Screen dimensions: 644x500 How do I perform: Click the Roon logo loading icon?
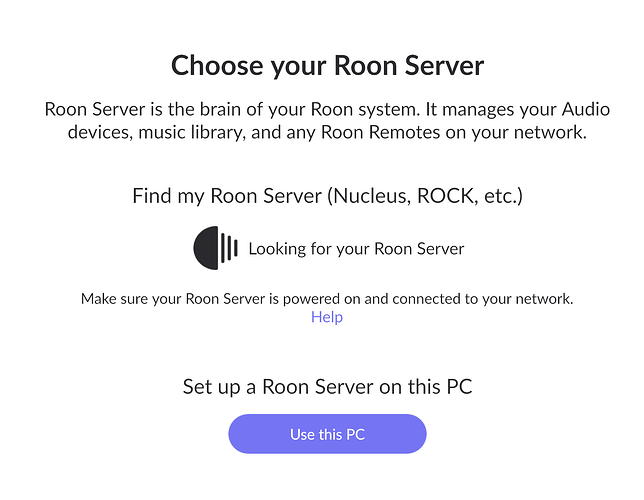216,248
